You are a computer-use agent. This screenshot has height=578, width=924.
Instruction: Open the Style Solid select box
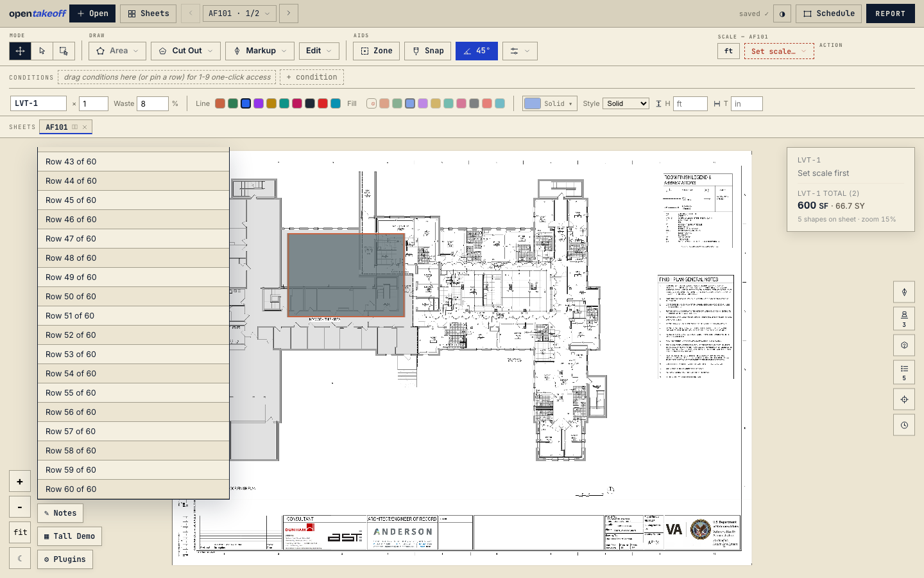coord(626,103)
